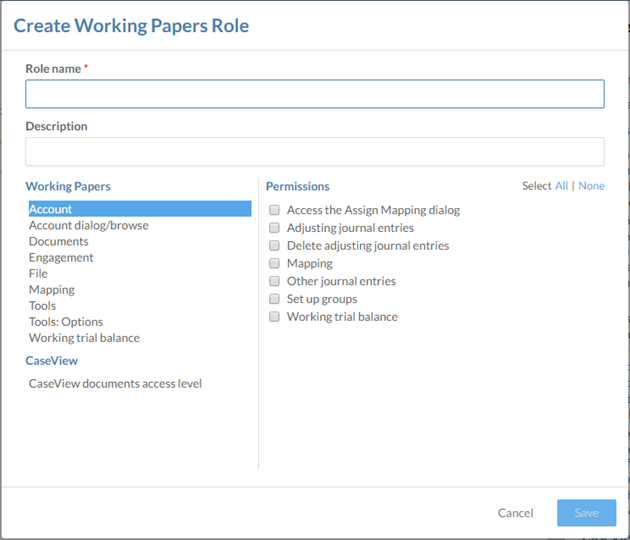
Task: Enable Access the Assign Mapping dialog checkbox
Action: (x=274, y=210)
